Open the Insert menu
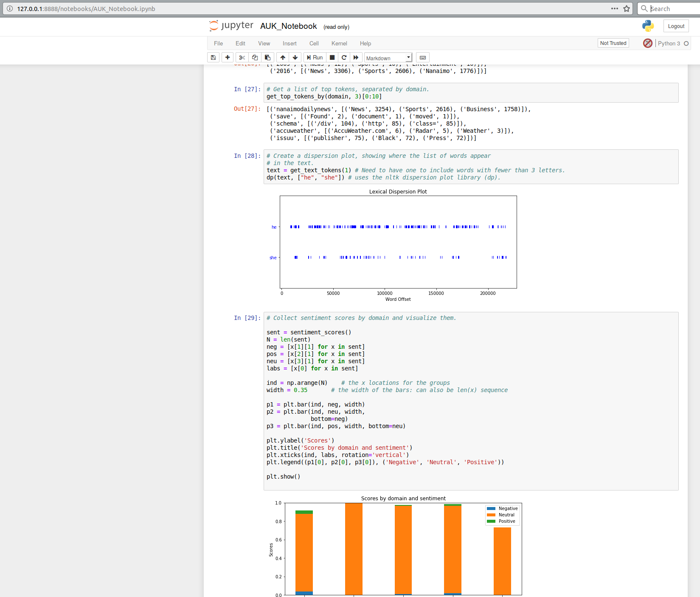700x597 pixels. [x=290, y=43]
